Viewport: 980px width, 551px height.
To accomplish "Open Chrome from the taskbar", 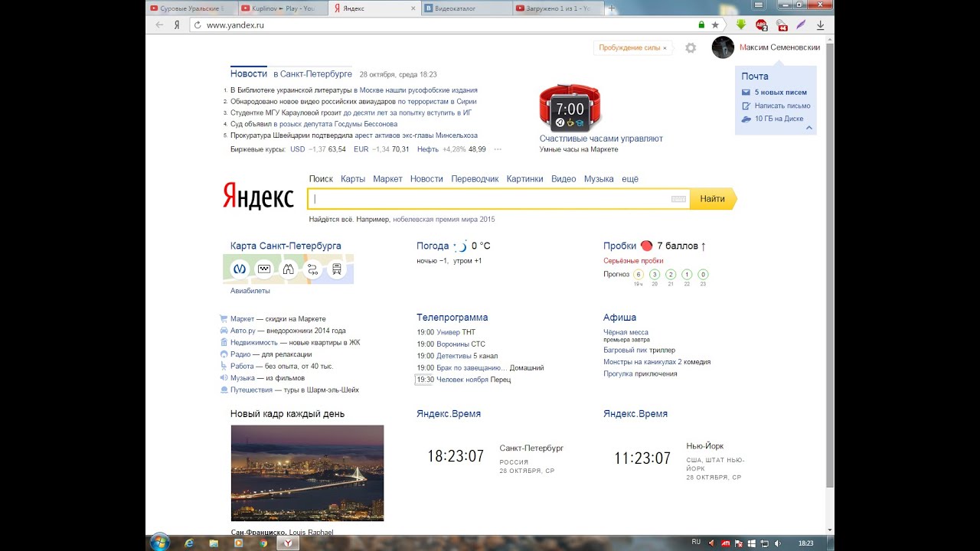I will 263,543.
